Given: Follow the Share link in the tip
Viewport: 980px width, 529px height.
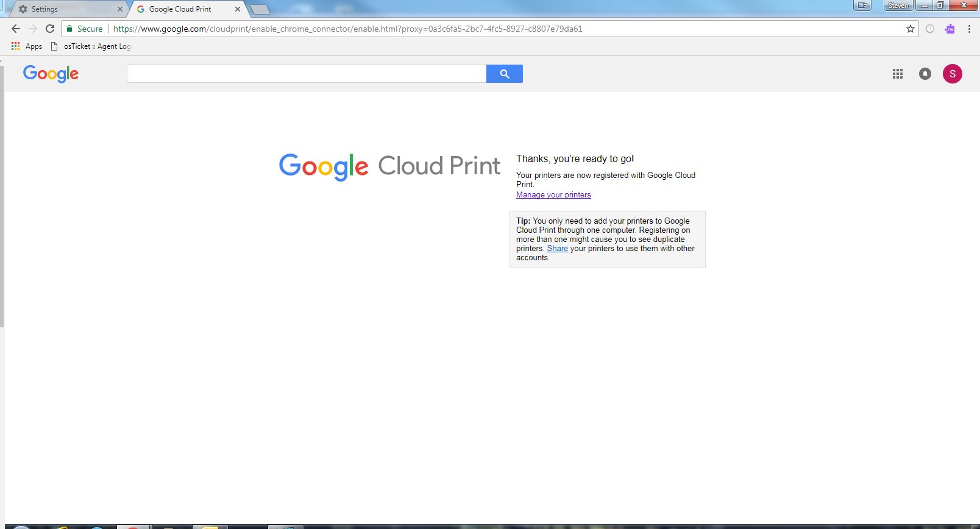Looking at the screenshot, I should [x=557, y=249].
